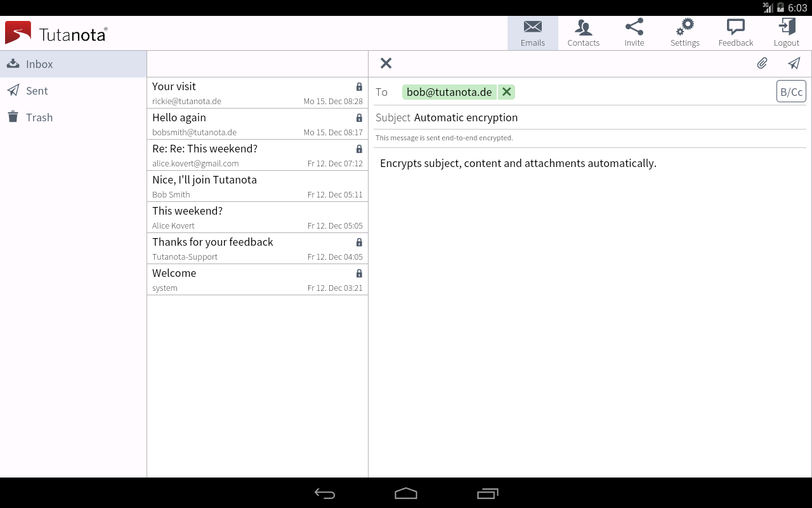Send the email with paper plane icon
Image resolution: width=812 pixels, height=508 pixels.
pos(794,63)
